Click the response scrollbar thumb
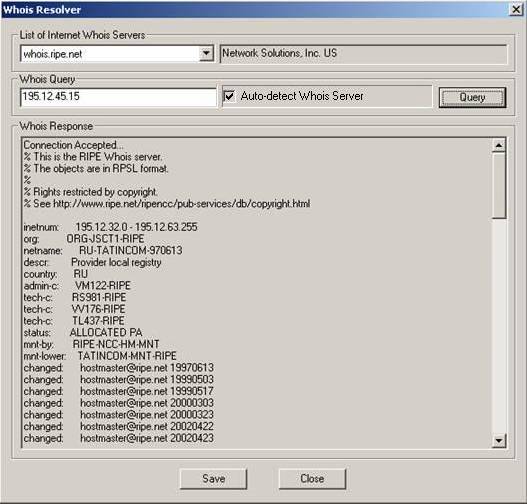The height and width of the screenshot is (504, 527). [x=499, y=185]
